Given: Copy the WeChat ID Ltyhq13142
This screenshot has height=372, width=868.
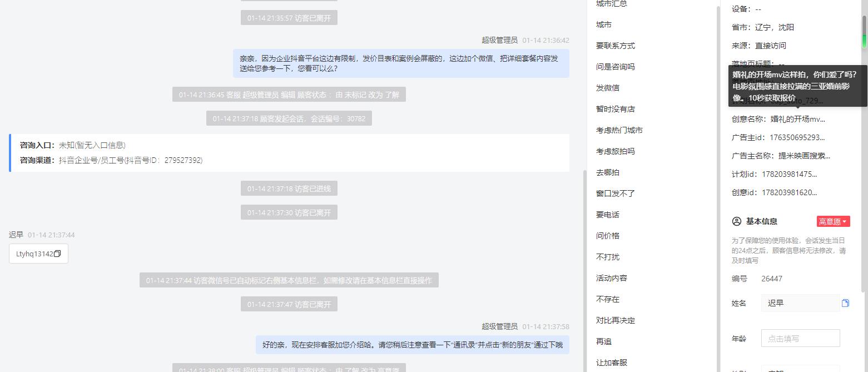Looking at the screenshot, I should pyautogui.click(x=57, y=254).
